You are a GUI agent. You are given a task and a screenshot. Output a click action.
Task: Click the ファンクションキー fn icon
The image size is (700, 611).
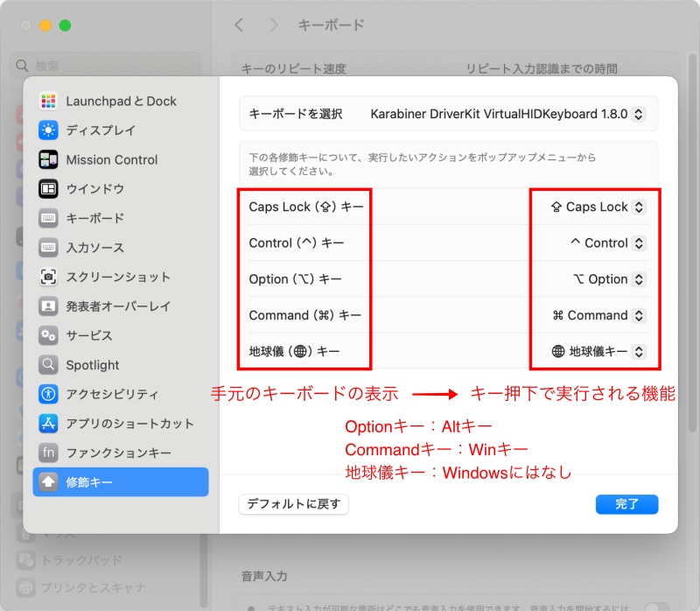(x=49, y=453)
